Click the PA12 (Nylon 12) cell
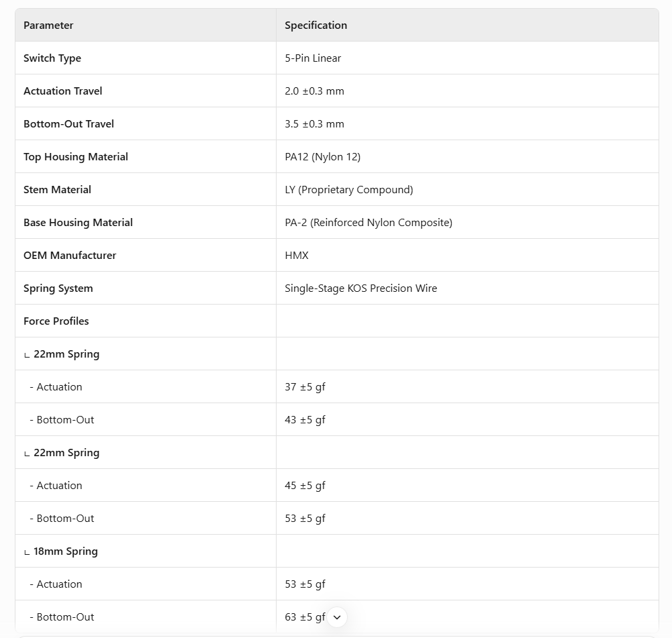 pos(322,157)
